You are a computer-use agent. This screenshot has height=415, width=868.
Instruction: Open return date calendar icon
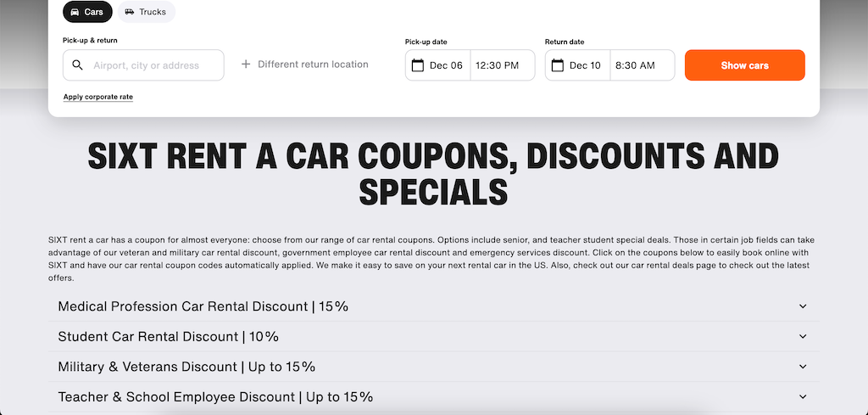558,65
